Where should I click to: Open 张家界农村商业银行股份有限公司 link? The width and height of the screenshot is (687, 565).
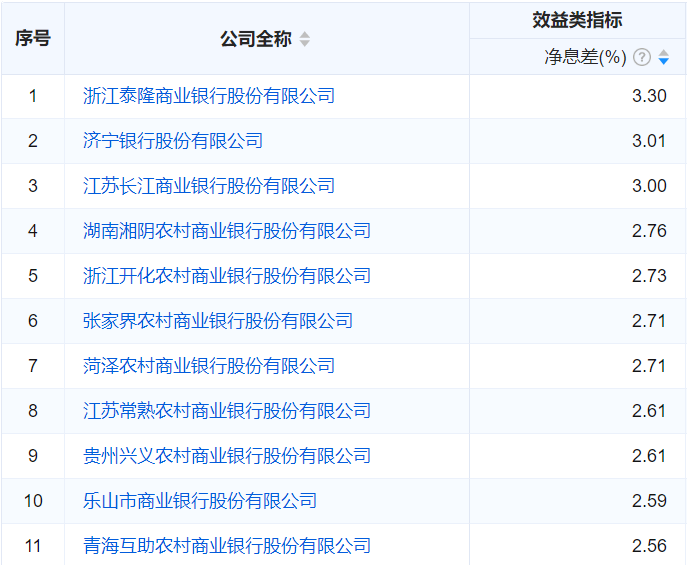pyautogui.click(x=218, y=321)
